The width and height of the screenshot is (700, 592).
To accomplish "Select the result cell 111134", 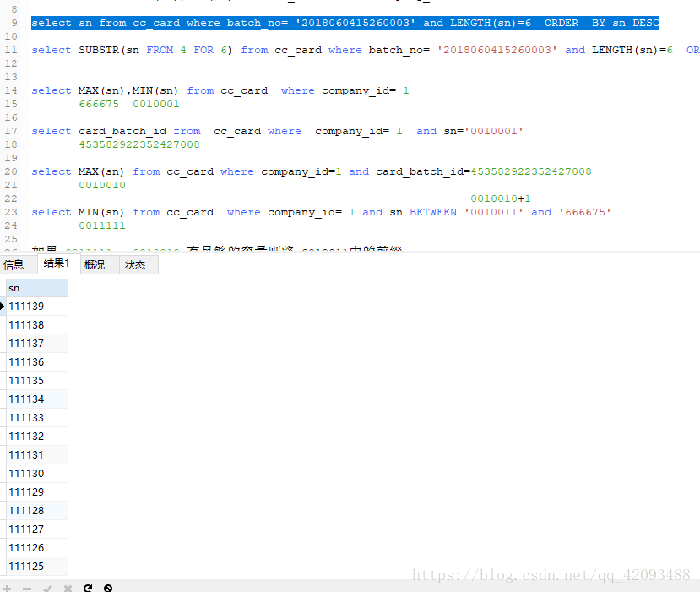I will (37, 399).
